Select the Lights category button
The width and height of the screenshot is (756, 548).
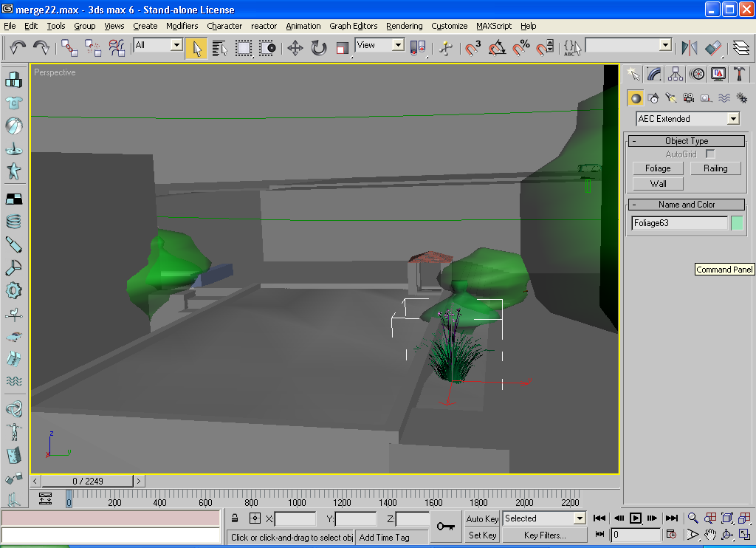(x=670, y=98)
